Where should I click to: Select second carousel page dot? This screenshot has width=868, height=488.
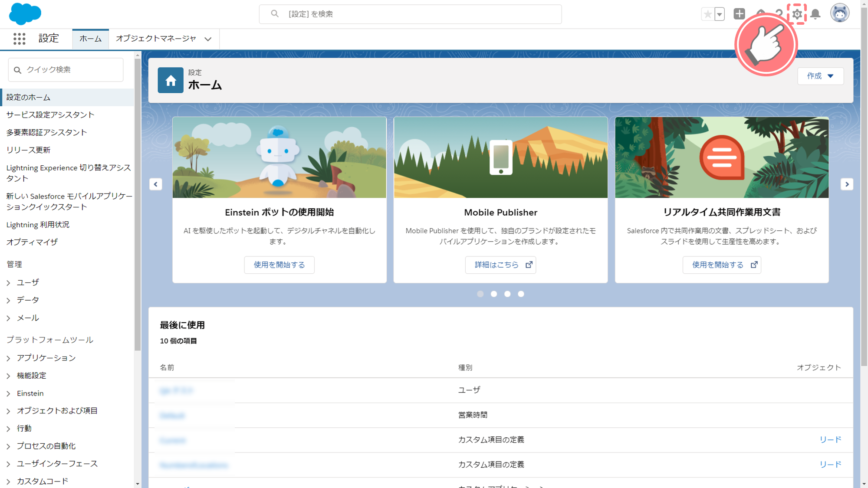(x=494, y=294)
